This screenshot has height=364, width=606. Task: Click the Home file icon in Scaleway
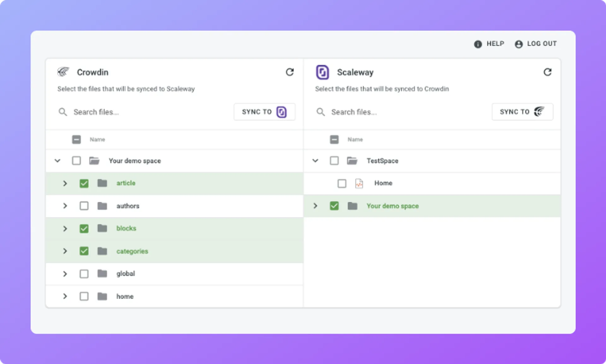point(359,183)
